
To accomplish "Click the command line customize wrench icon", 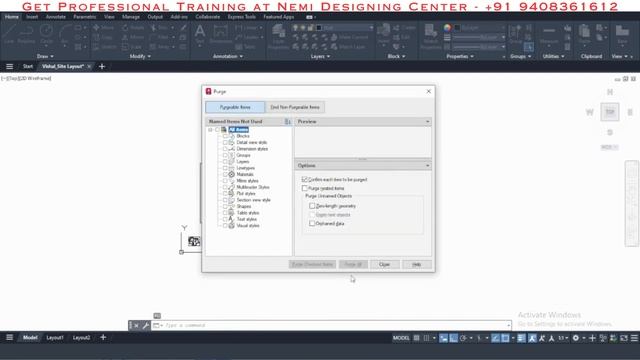I will point(146,325).
